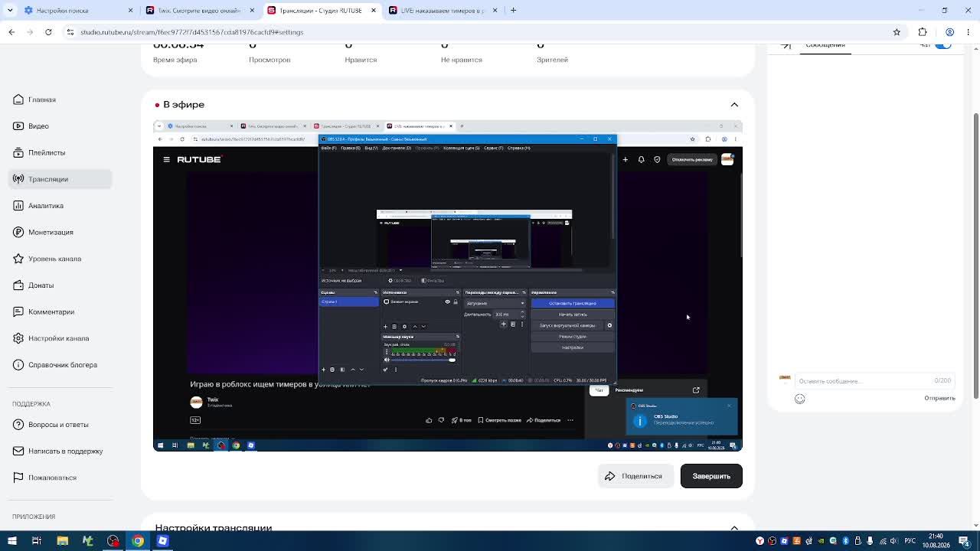The height and width of the screenshot is (551, 980).
Task: Click the live stream preview thumbnail
Action: [448, 285]
